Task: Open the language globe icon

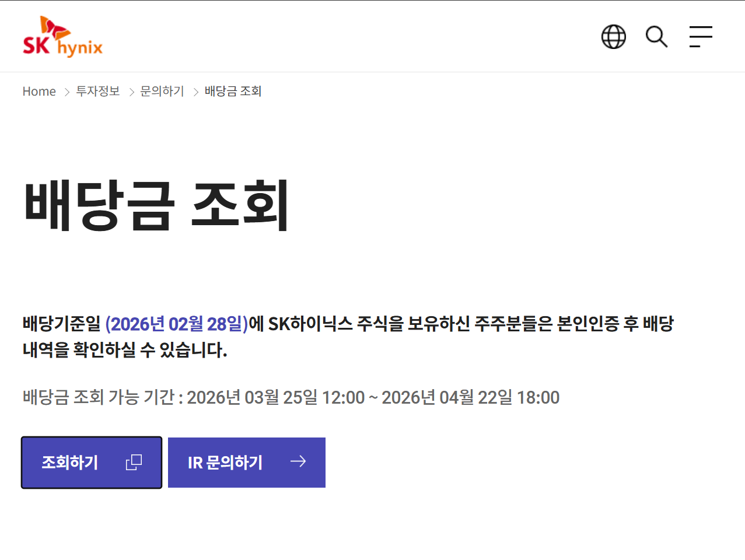Action: (x=614, y=37)
